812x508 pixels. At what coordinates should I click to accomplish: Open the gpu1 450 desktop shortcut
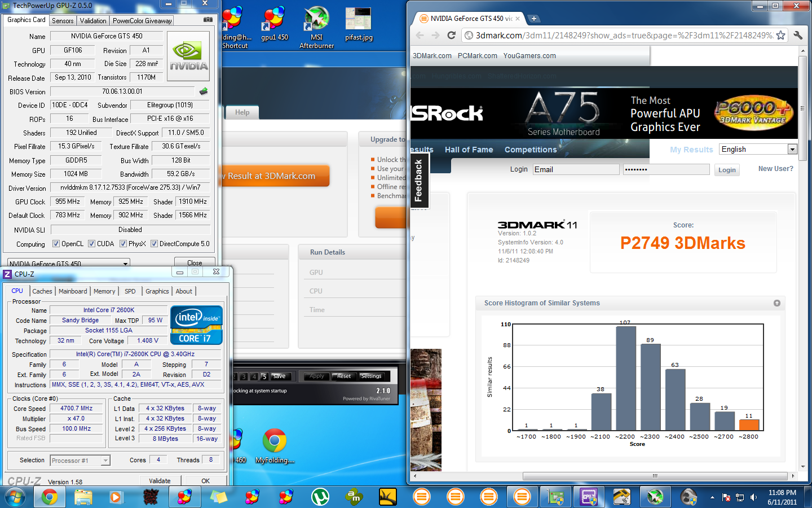[274, 24]
